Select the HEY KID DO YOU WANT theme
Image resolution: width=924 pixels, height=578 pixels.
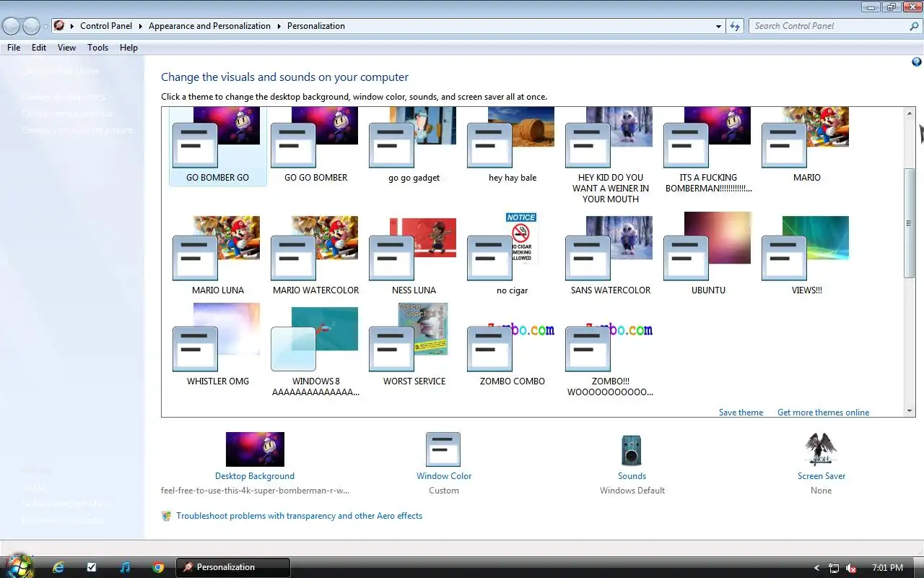610,156
